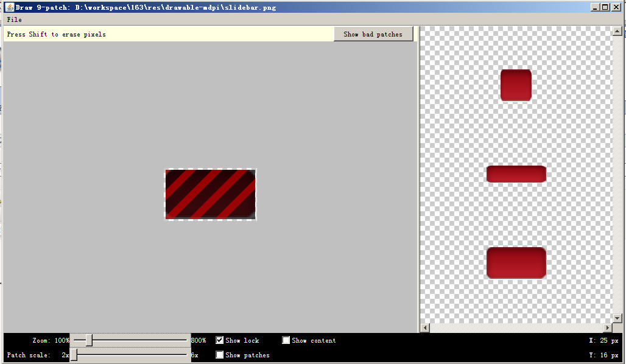Minimize the Draw 9-patch window
Screen dimensions: 626x364
tap(596, 7)
